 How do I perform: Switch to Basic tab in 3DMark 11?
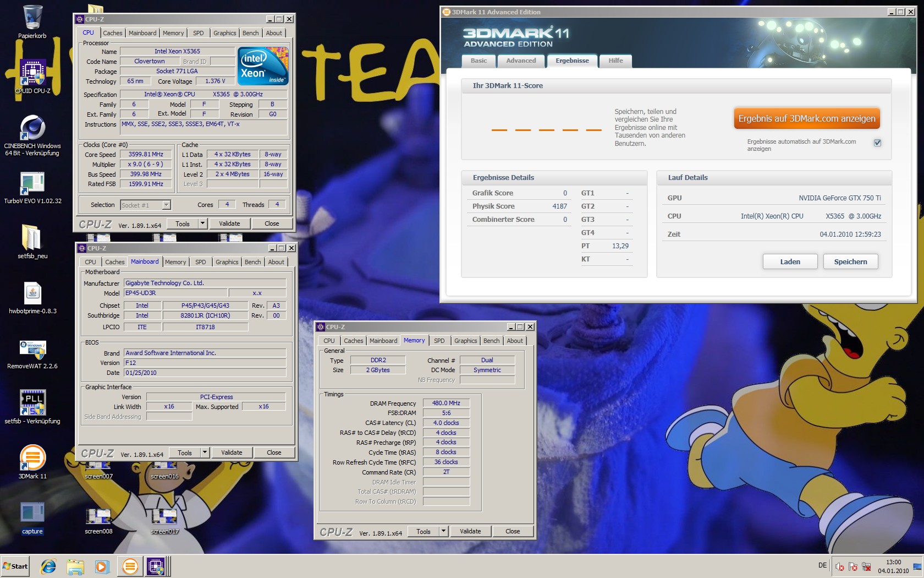(479, 61)
